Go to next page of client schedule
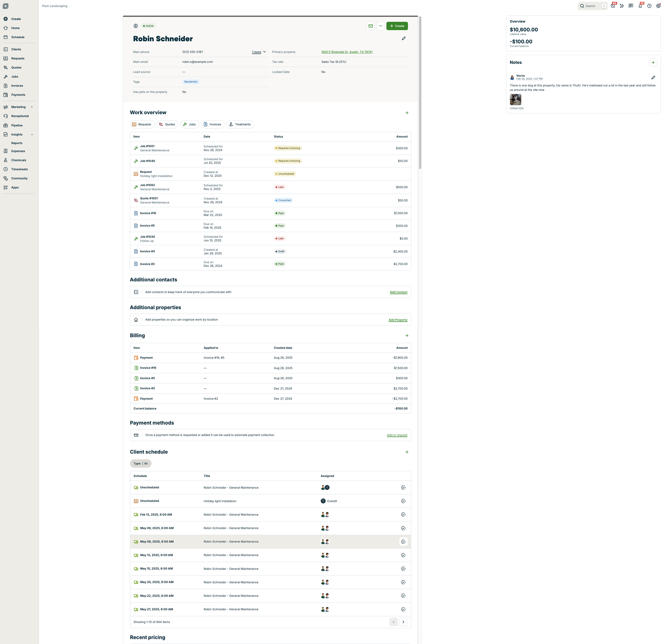Screen dimensions: 664x644 point(403,622)
